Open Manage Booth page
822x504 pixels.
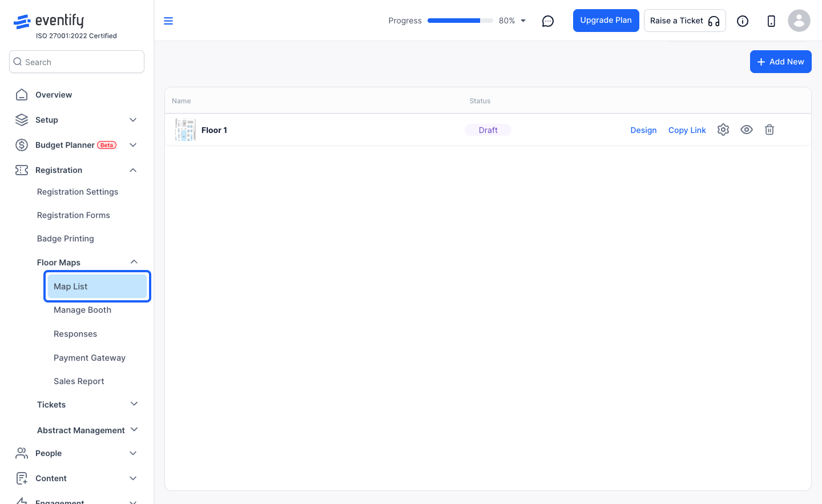(83, 310)
